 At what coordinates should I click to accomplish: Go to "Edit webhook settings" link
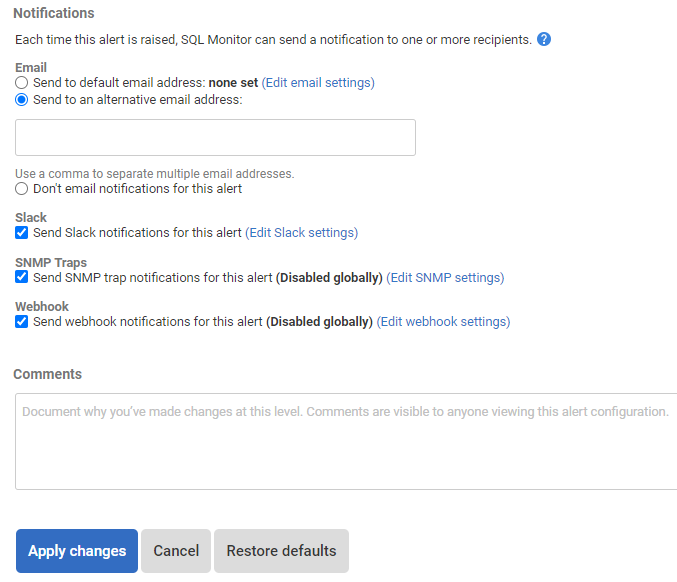click(443, 322)
